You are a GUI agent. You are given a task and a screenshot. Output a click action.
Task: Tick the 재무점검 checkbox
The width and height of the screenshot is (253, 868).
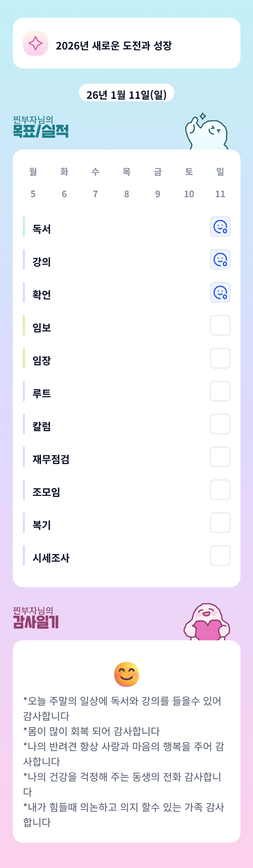point(220,457)
